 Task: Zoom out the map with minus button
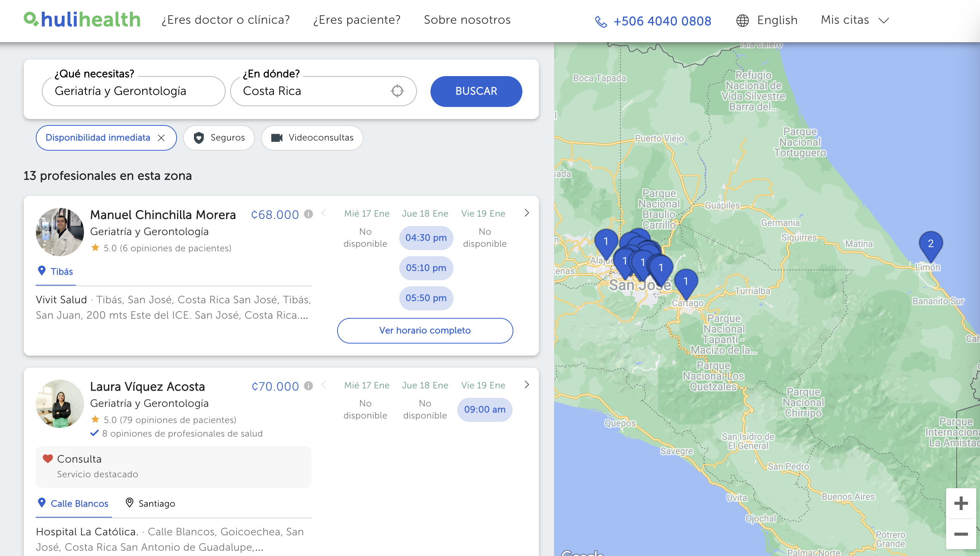[960, 534]
